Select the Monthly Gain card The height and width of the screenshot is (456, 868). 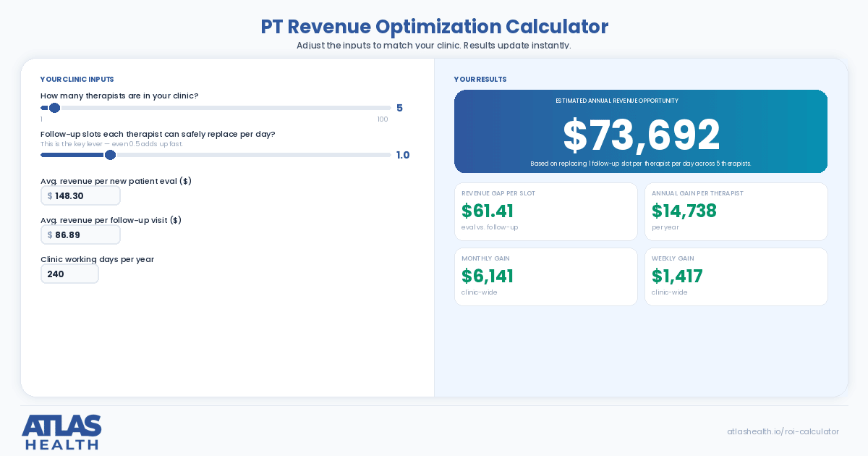click(546, 276)
